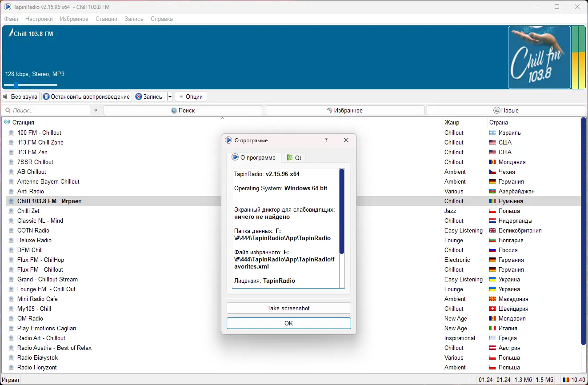Switch to the Поиск stations tab
Viewport: 588px width, 385px height.
click(183, 110)
